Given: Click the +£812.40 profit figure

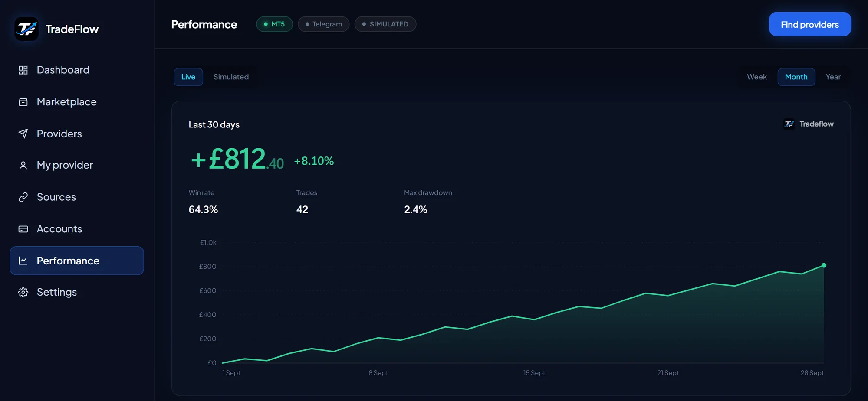Looking at the screenshot, I should (237, 159).
